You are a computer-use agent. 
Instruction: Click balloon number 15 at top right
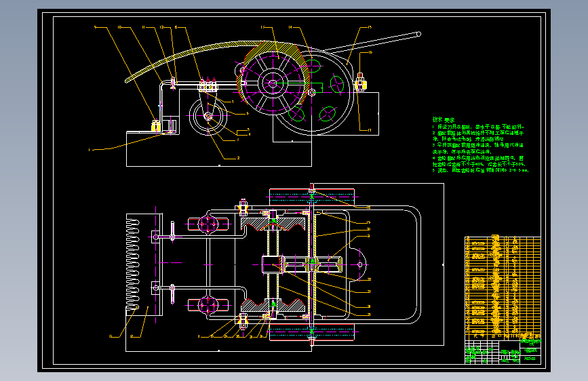point(370,27)
